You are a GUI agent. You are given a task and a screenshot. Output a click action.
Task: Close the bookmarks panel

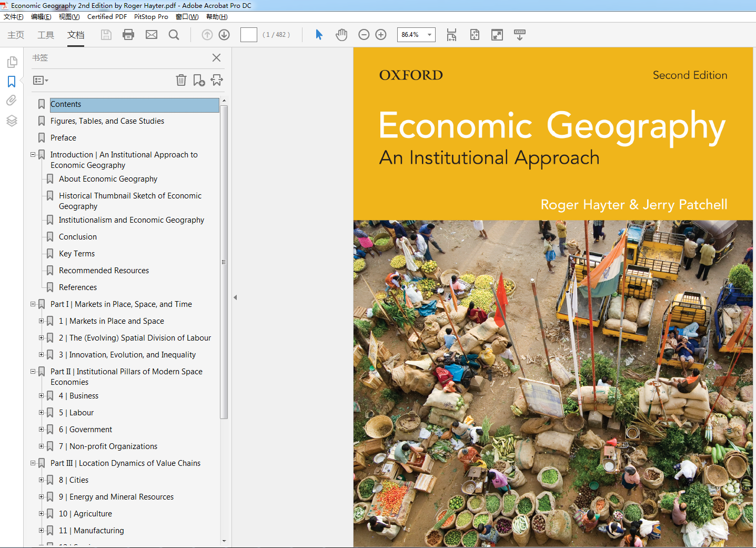point(216,57)
